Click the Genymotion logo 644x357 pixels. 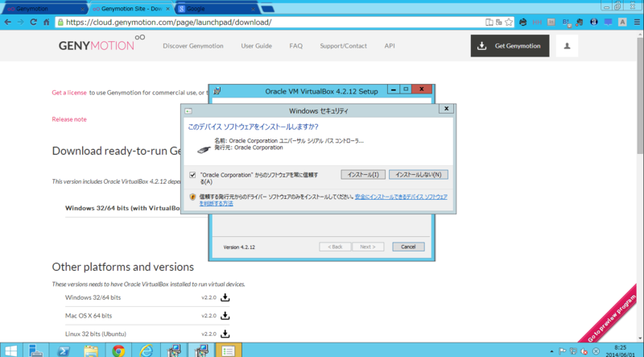pyautogui.click(x=101, y=44)
